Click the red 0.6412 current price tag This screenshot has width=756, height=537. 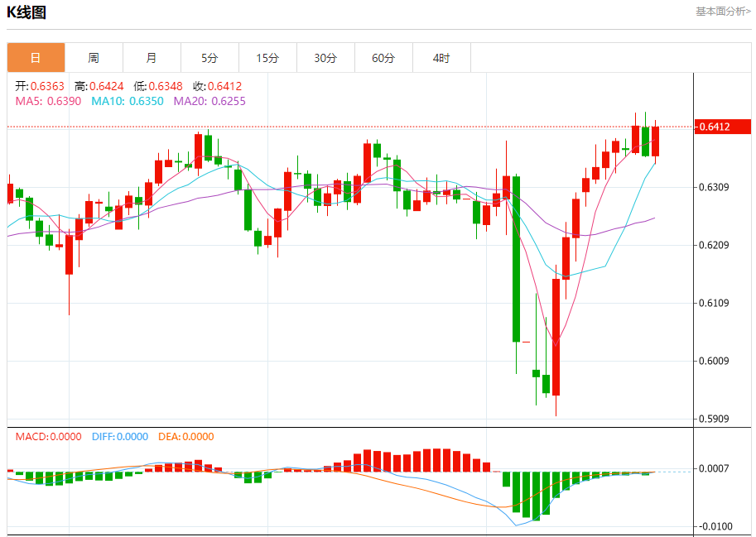[722, 127]
